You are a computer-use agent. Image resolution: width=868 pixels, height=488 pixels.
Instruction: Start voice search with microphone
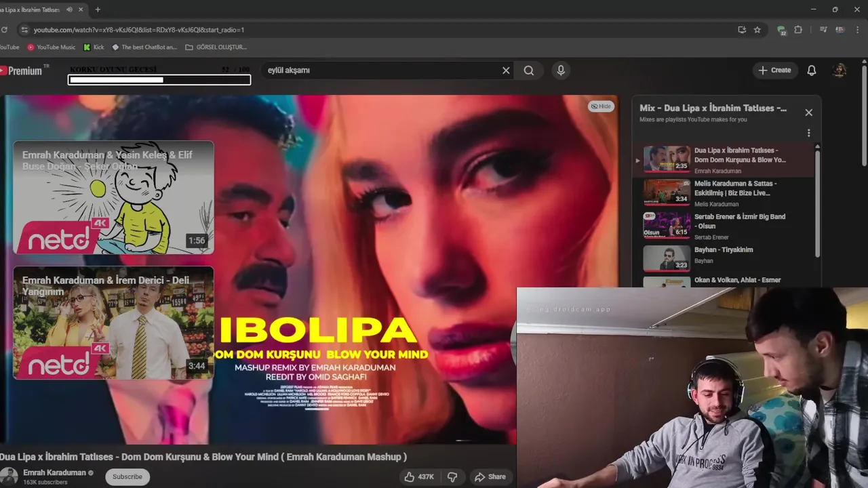(561, 70)
